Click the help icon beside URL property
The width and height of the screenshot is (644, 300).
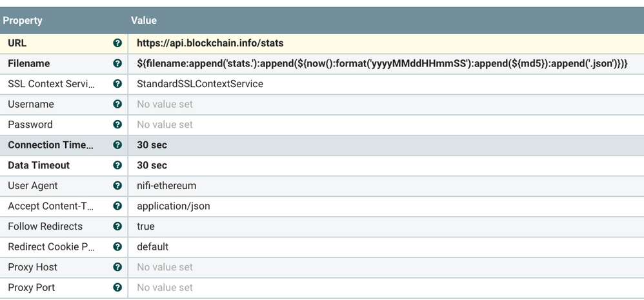[117, 43]
